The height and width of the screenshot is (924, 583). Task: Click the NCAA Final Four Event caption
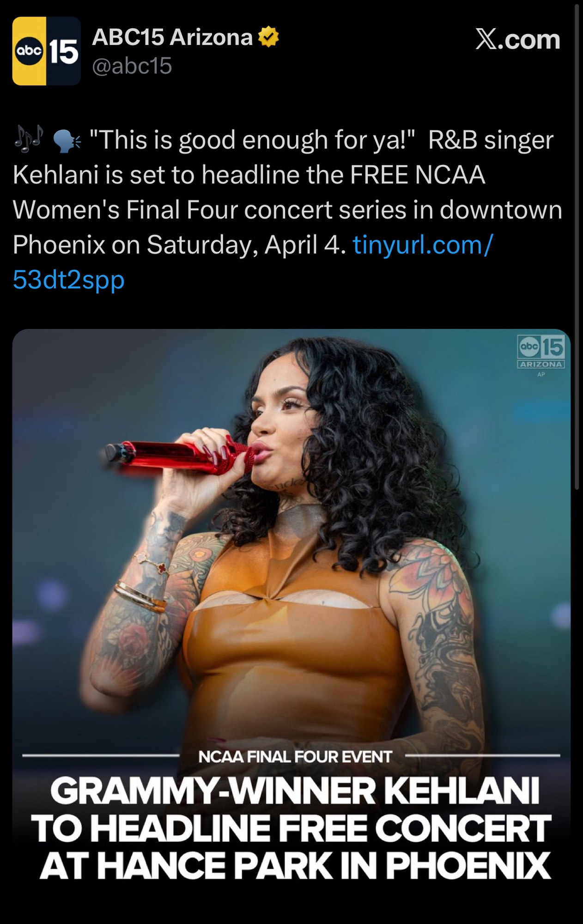click(295, 757)
